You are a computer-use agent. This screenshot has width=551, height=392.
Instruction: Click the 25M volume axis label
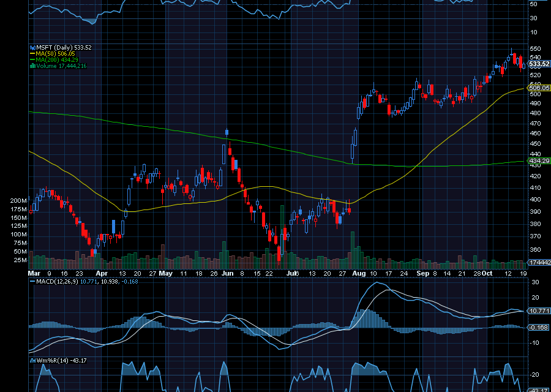click(x=20, y=260)
